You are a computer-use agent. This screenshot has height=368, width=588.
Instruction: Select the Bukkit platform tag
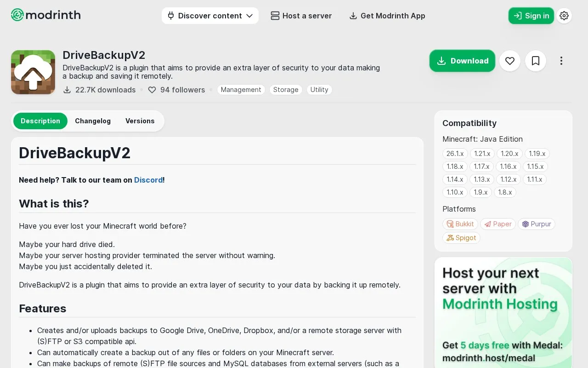pos(460,224)
